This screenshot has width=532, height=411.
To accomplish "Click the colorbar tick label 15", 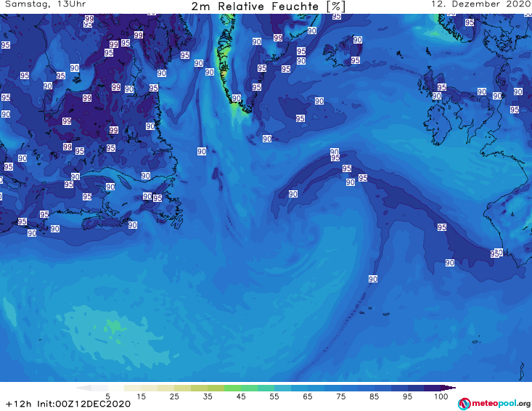I will pyautogui.click(x=141, y=396).
